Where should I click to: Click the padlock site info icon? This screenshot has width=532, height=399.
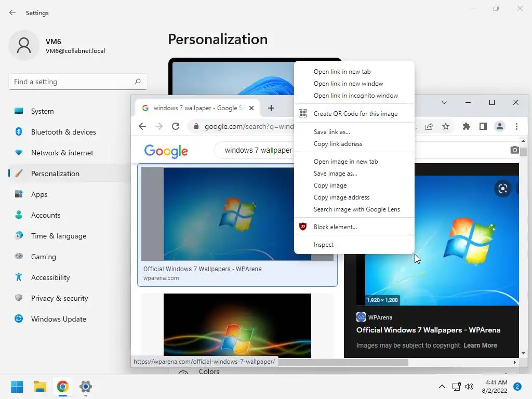(196, 127)
